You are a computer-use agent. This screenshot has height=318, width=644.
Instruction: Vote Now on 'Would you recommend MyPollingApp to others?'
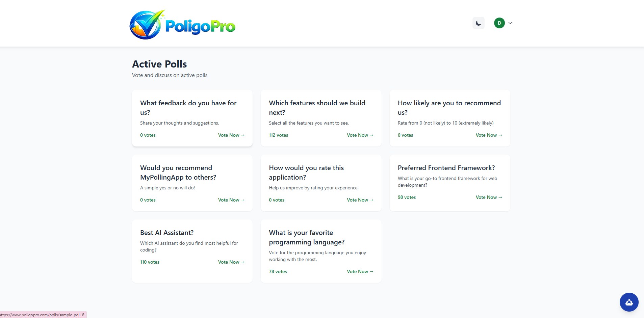pyautogui.click(x=231, y=200)
